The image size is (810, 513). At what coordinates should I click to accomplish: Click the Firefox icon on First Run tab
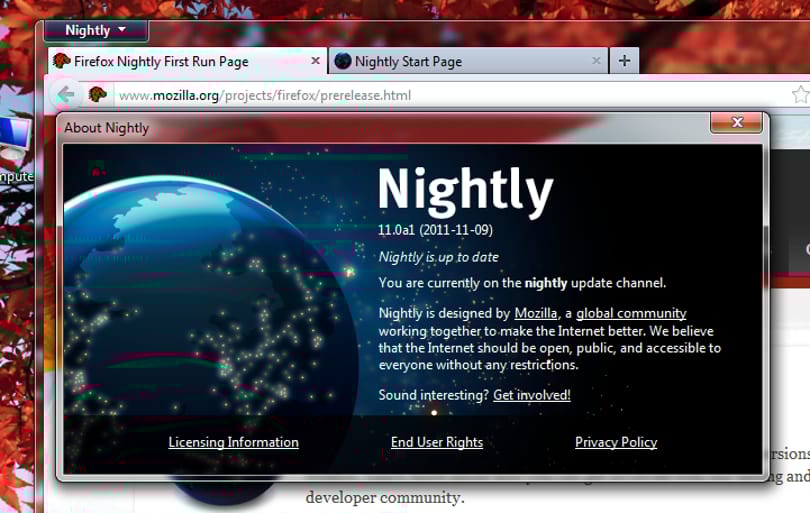tap(61, 61)
